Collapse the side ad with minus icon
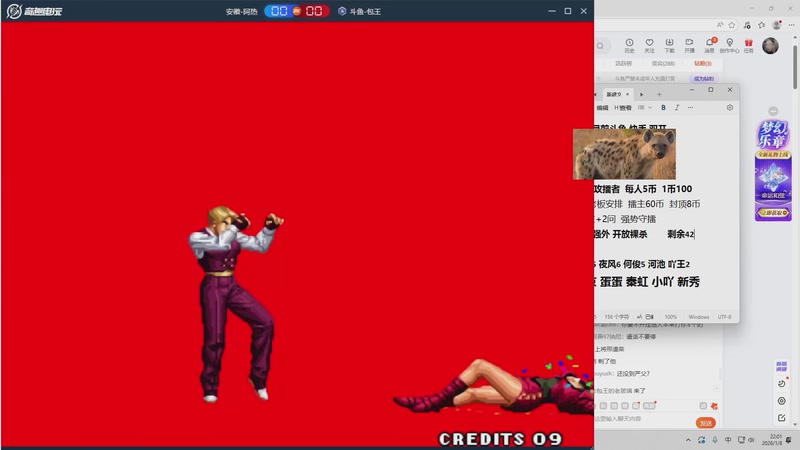 (x=773, y=111)
